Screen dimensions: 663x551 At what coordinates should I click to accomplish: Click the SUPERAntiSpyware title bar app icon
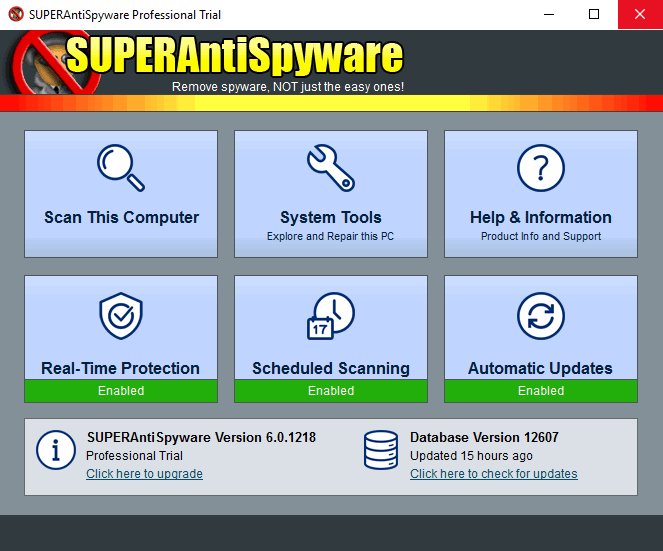click(16, 14)
